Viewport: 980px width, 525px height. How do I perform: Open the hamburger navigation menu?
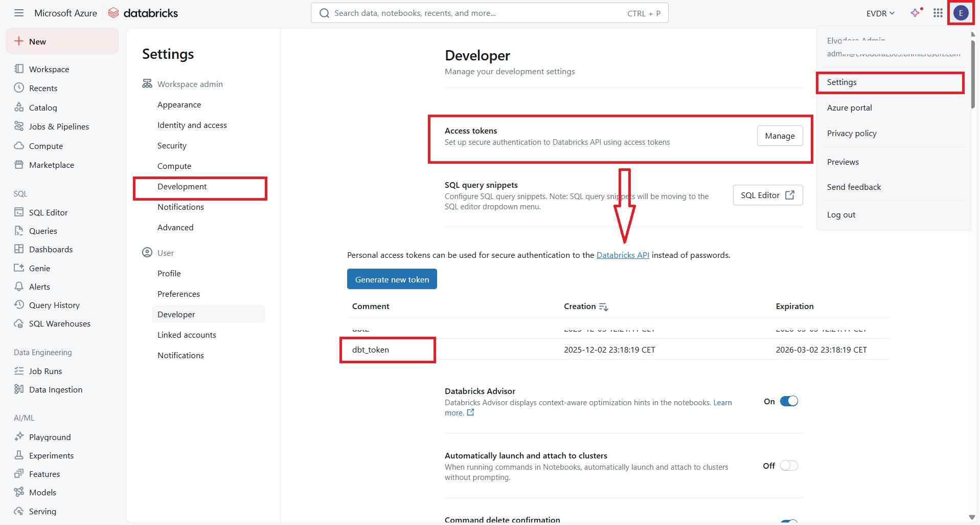pyautogui.click(x=19, y=13)
